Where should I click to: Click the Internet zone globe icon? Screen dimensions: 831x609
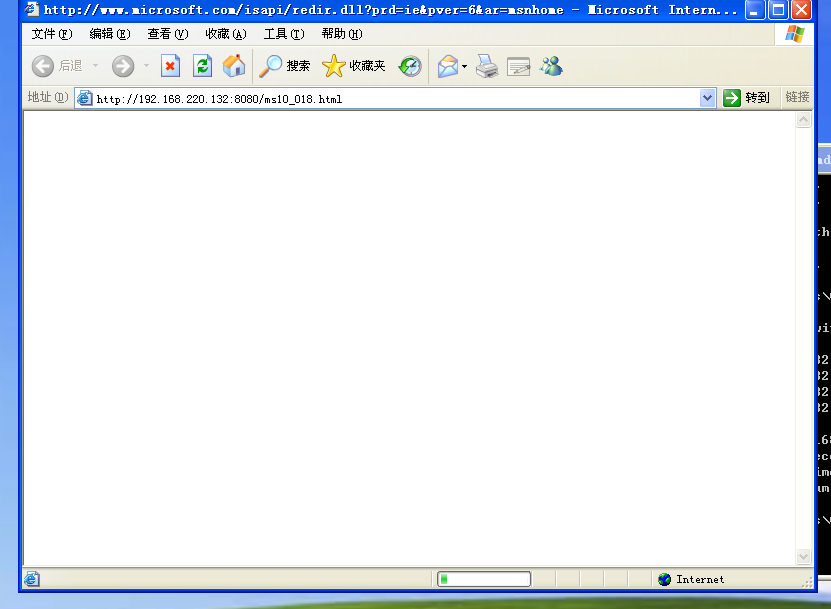click(x=664, y=579)
